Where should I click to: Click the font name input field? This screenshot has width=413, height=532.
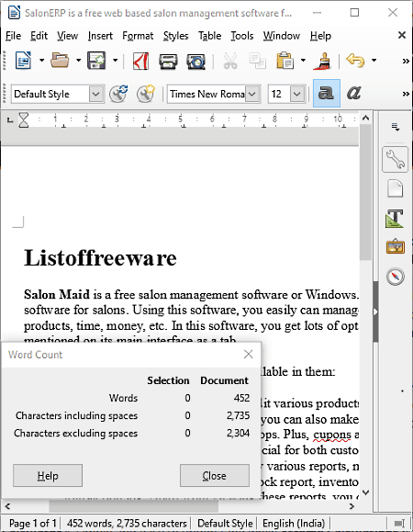[206, 94]
